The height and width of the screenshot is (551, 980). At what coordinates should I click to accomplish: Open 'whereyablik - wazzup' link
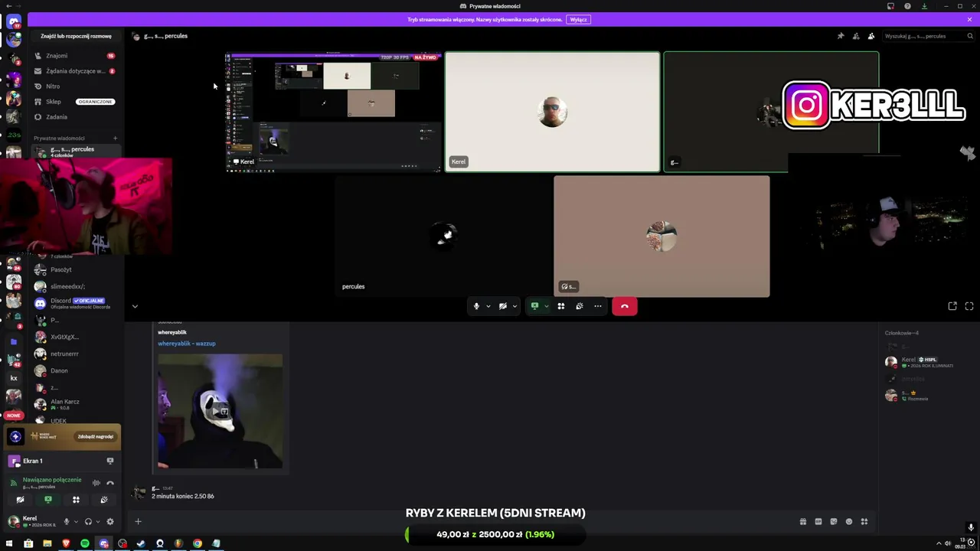click(187, 344)
